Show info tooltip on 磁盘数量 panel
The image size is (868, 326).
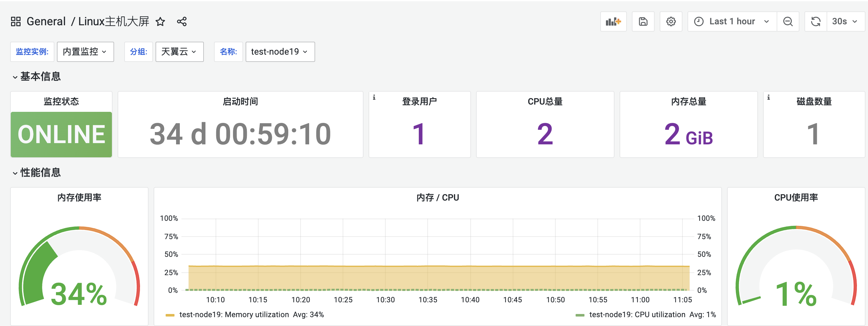tap(768, 97)
